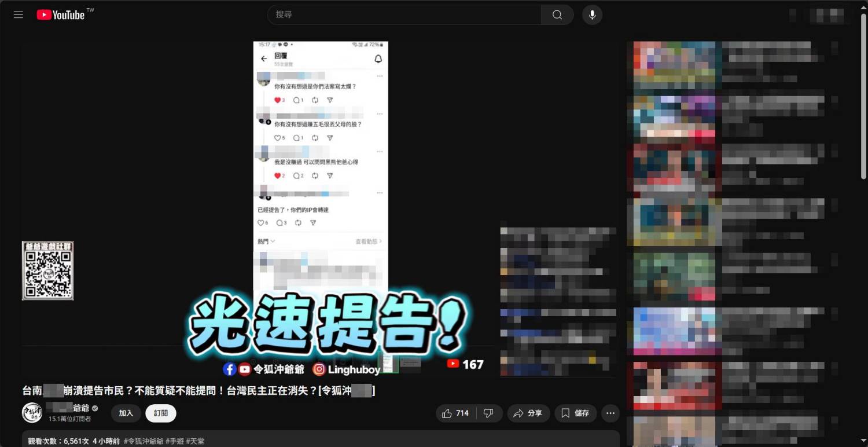Open second recommended video thumbnail in sidebar
Screen dimensions: 868x447
(x=674, y=119)
